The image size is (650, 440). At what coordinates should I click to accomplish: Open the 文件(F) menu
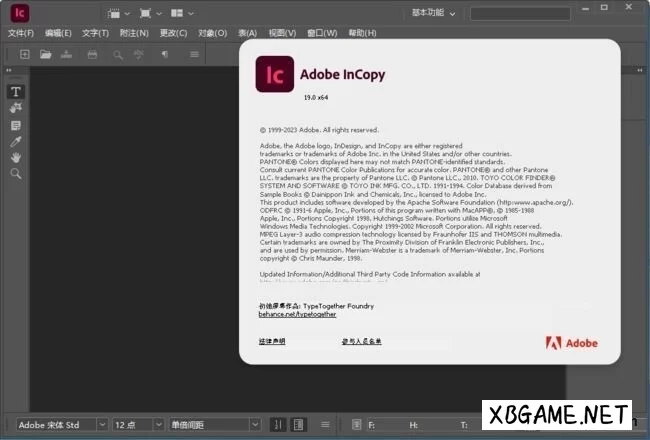click(x=21, y=33)
